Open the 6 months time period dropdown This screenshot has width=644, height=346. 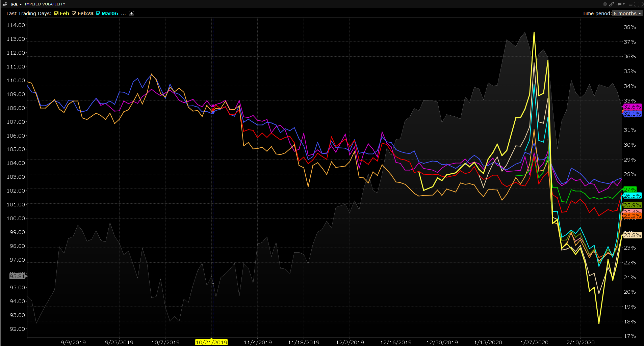(627, 13)
